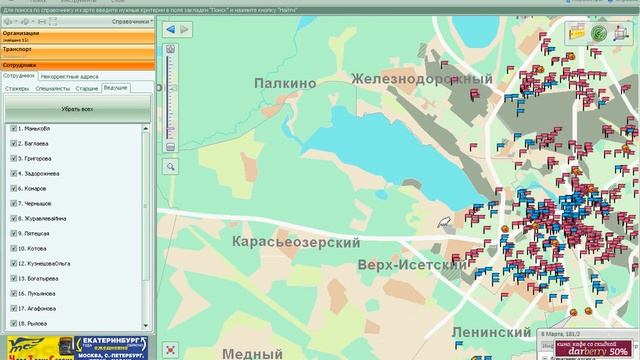This screenshot has width=640, height=360.
Task: Uncheck employee 8. ЖуравлеваИнна
Action: pyautogui.click(x=13, y=218)
